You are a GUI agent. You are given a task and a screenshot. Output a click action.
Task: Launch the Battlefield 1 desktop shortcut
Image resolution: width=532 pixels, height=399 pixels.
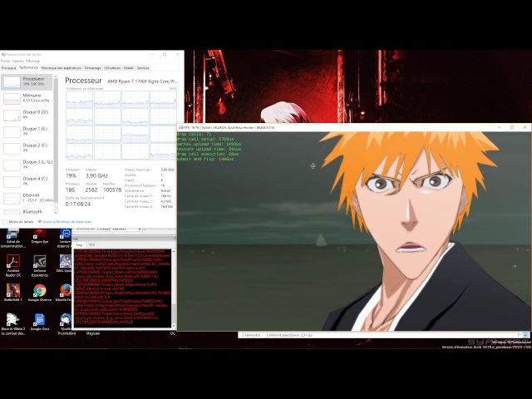point(13,293)
